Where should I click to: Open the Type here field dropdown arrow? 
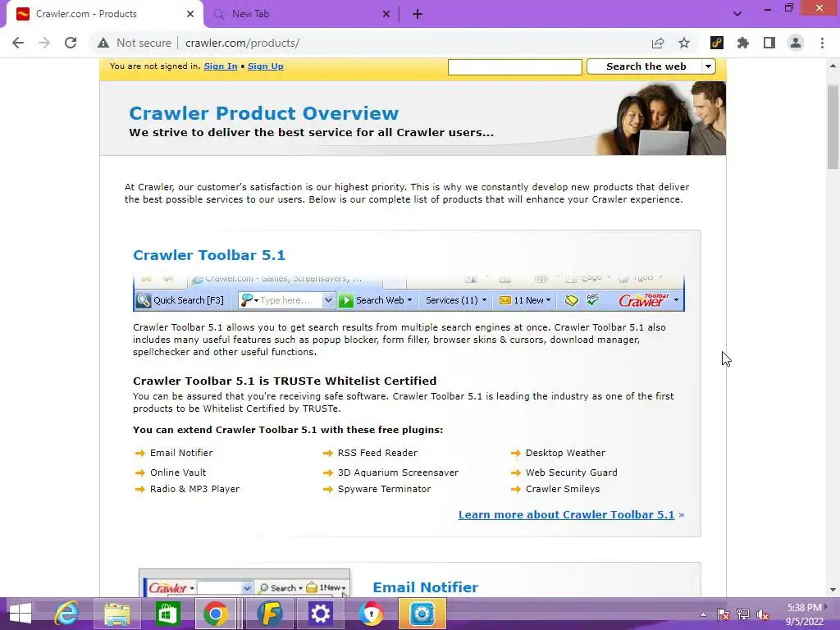328,300
